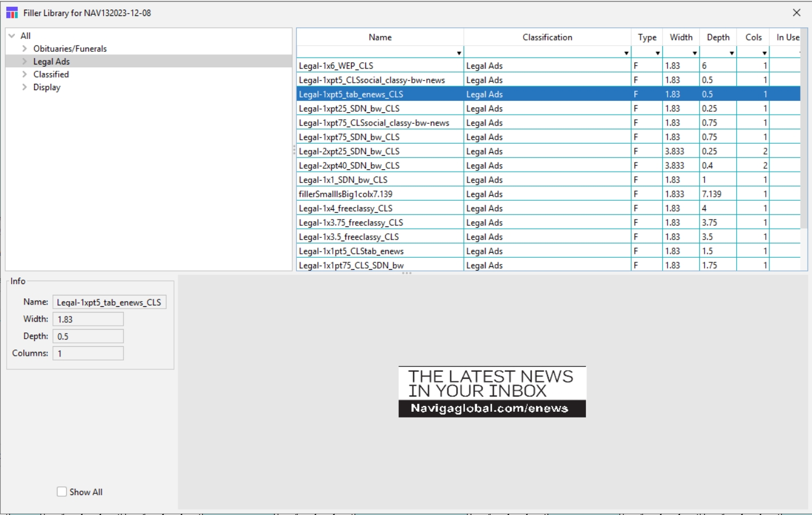Select the Legal Ads tree item
The height and width of the screenshot is (515, 812).
[x=51, y=62]
